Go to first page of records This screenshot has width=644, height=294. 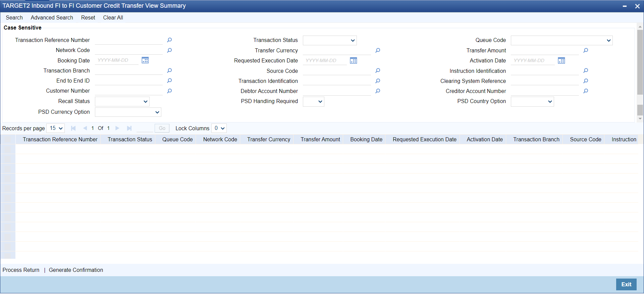[x=73, y=128]
